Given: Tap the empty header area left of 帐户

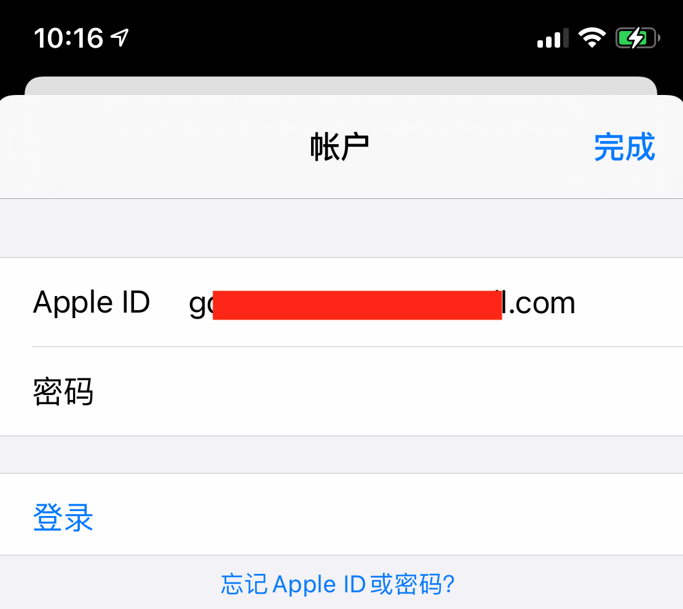Looking at the screenshot, I should click(x=152, y=147).
